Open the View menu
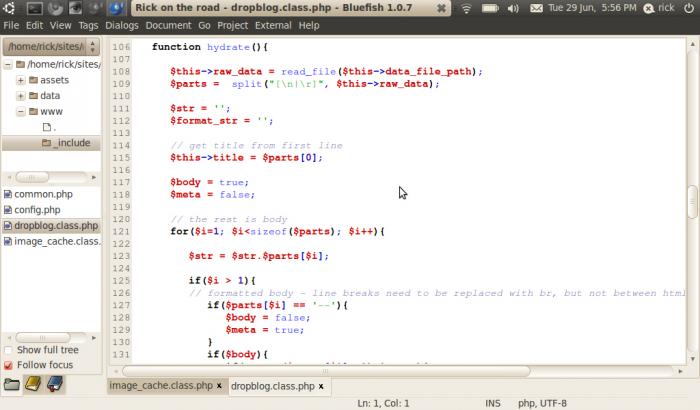 60,25
